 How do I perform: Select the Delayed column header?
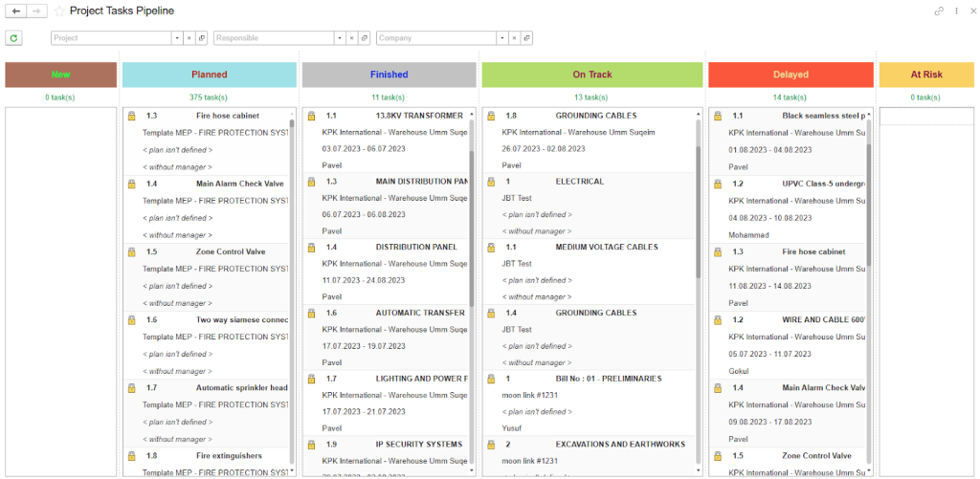click(790, 75)
